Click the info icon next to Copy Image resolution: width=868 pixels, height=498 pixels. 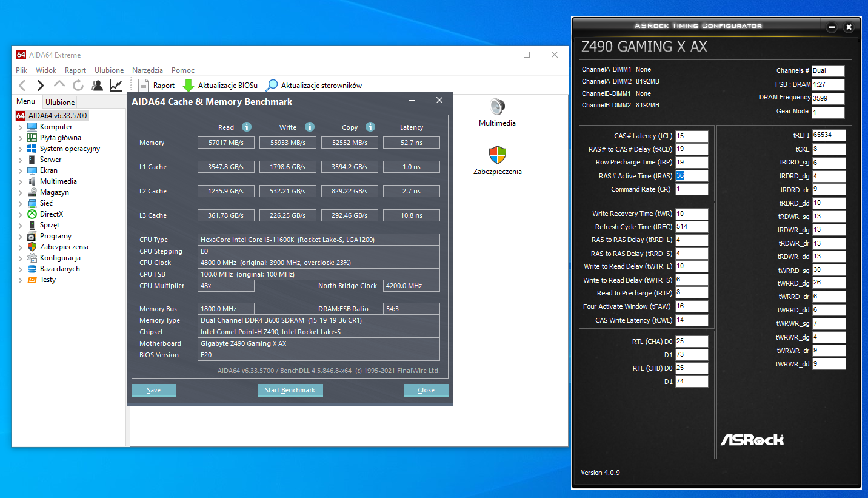[370, 127]
